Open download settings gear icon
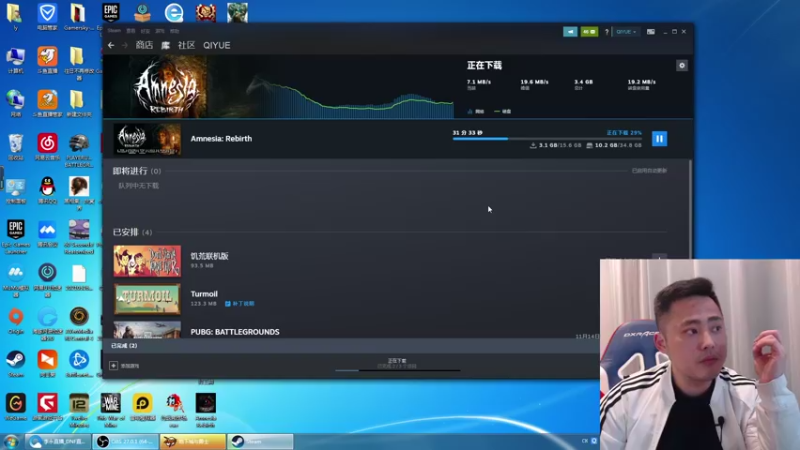This screenshot has width=800, height=450. point(682,65)
